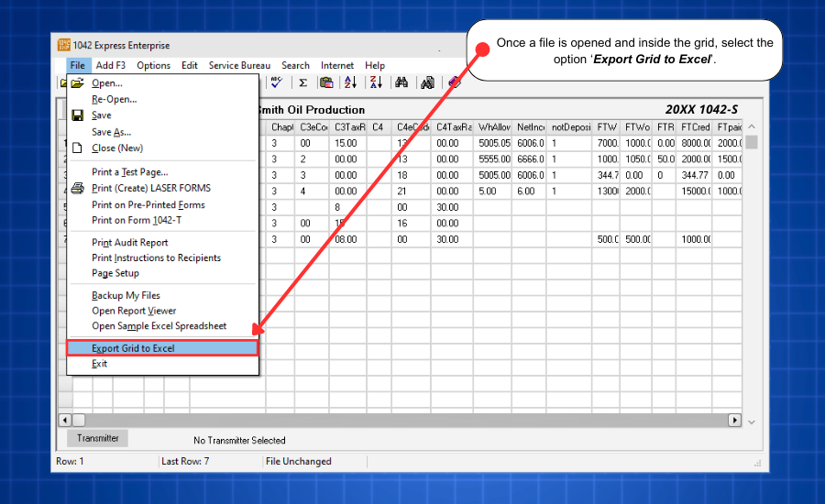
Task: Open the Service Bureau menu
Action: [x=239, y=65]
